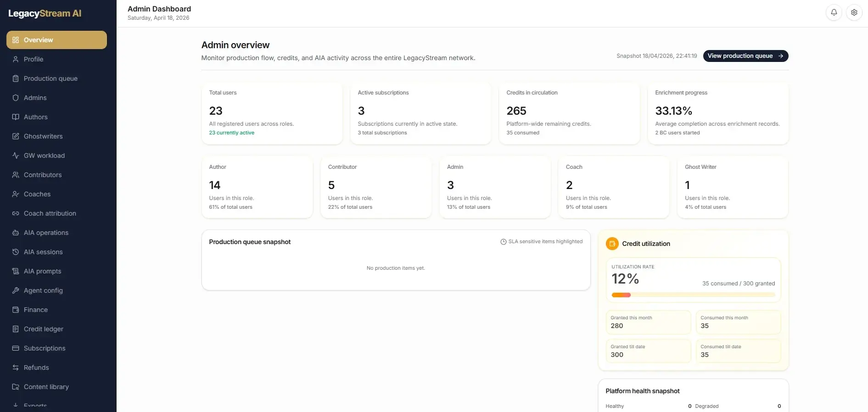Image resolution: width=868 pixels, height=412 pixels.
Task: Click the credit utilization progress bar
Action: point(693,295)
